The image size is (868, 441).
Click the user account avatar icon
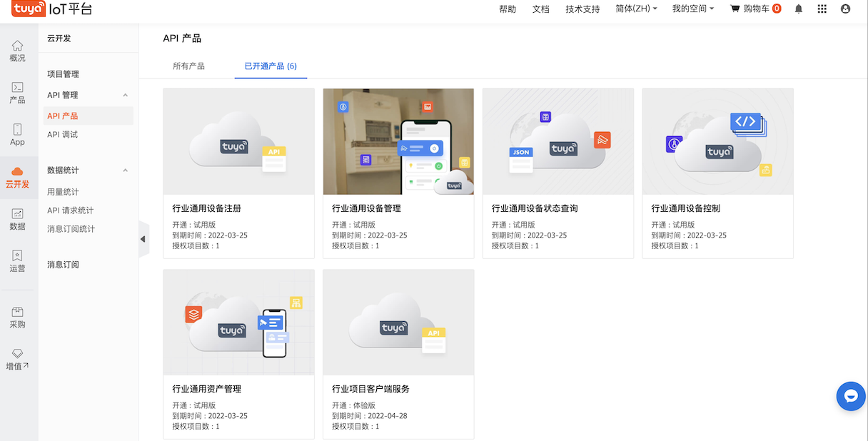point(846,9)
